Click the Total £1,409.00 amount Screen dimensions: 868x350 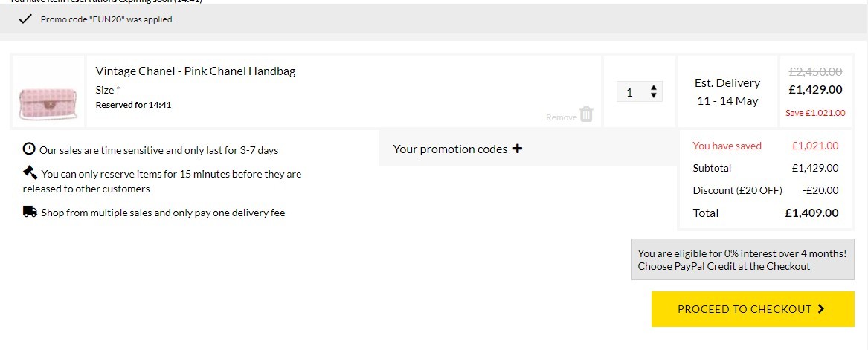coord(811,213)
